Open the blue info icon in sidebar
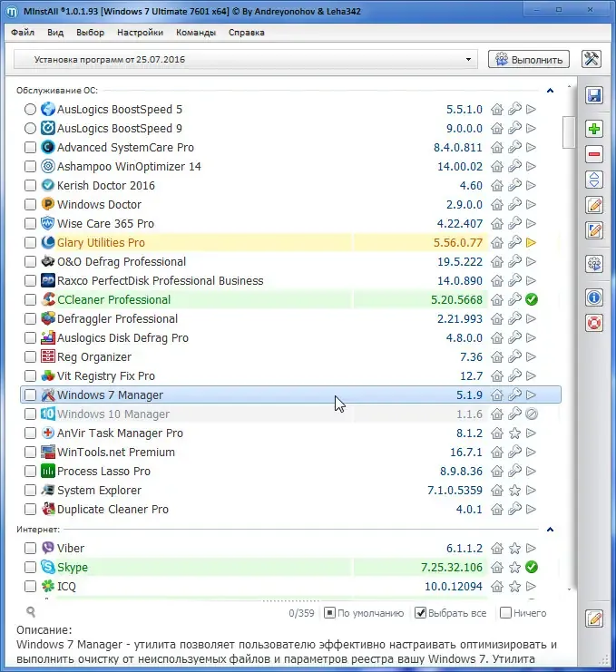Screen dimensions: 616x672 (x=594, y=297)
